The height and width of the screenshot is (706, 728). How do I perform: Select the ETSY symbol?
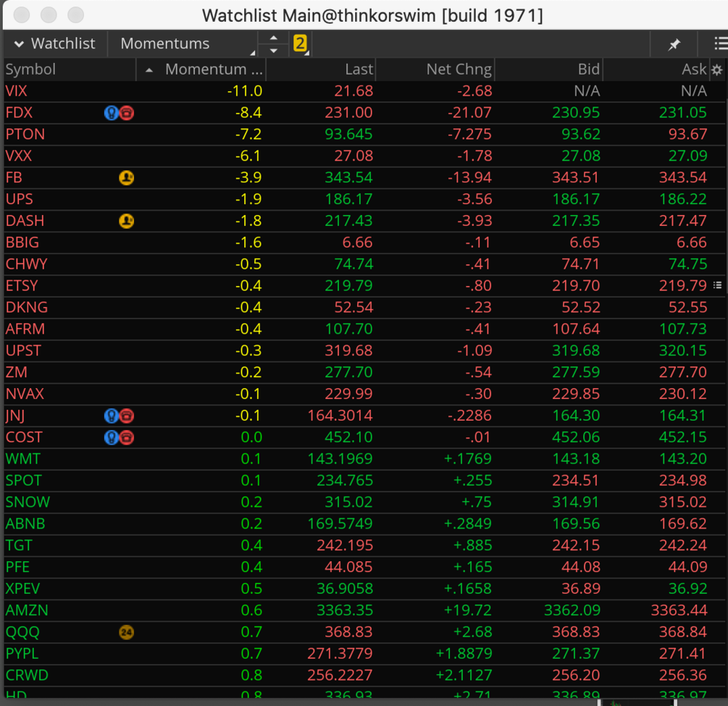coord(22,286)
